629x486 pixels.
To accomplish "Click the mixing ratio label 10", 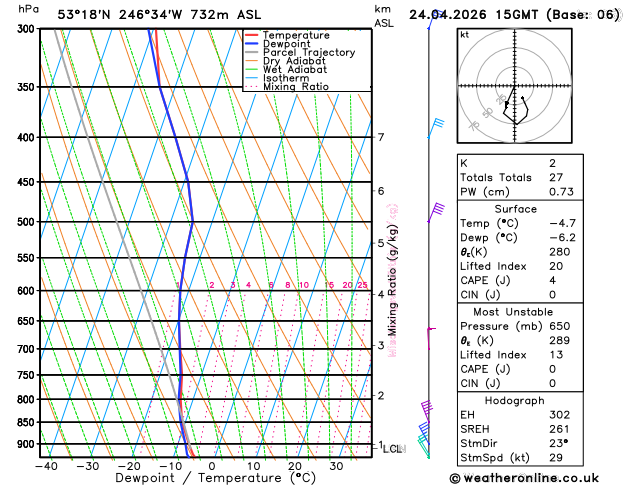I will (x=304, y=285).
